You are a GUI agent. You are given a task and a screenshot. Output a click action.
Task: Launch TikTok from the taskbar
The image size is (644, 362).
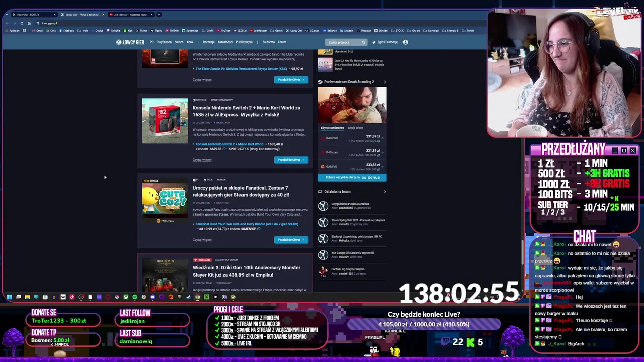point(72,297)
